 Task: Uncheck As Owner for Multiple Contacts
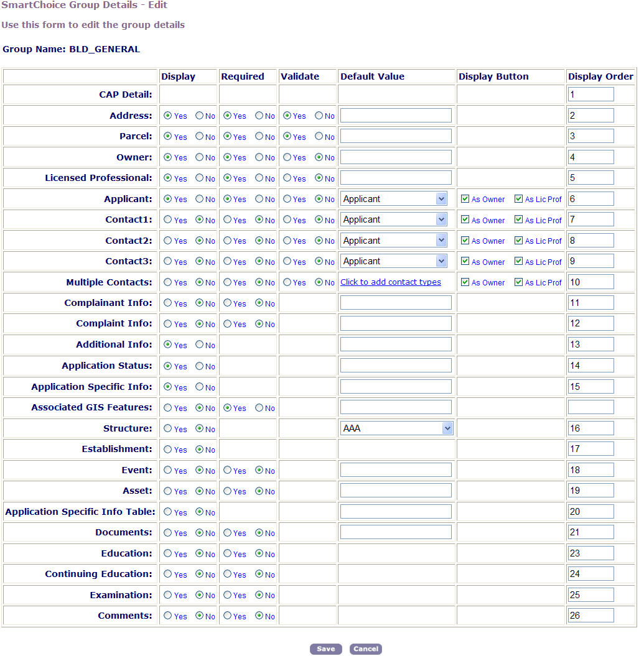[x=465, y=282]
